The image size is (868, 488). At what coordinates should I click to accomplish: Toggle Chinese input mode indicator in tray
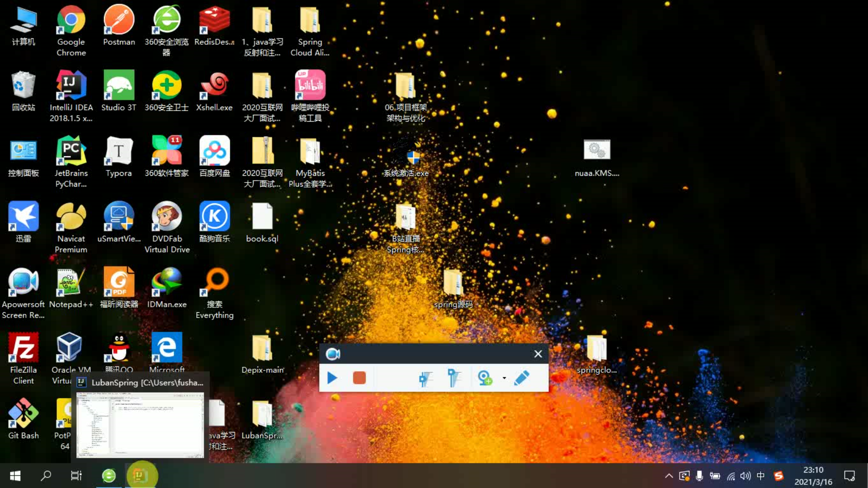click(x=760, y=476)
